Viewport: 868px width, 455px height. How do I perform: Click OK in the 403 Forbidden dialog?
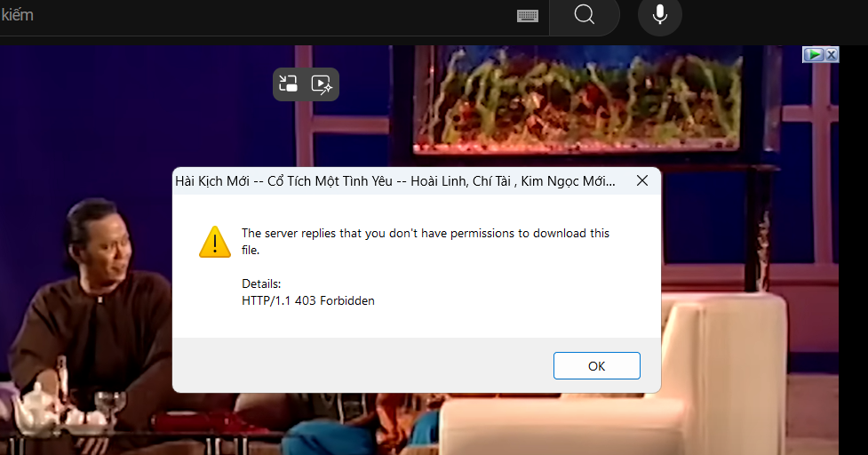click(x=597, y=366)
